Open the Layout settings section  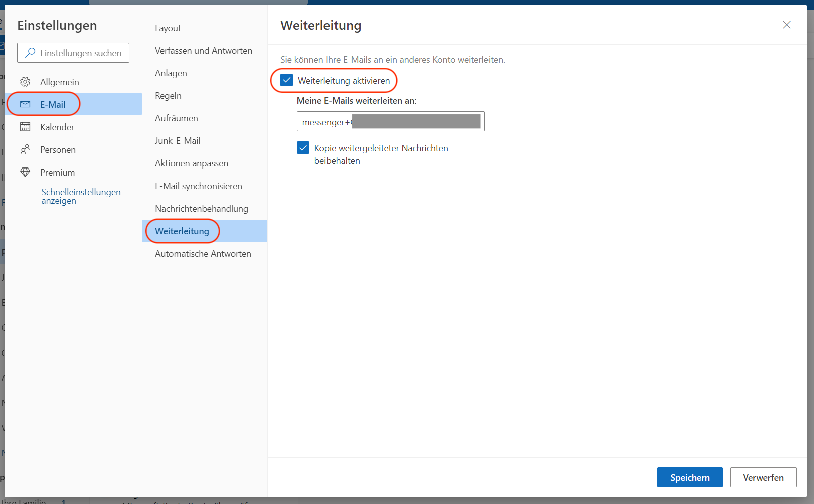click(168, 28)
